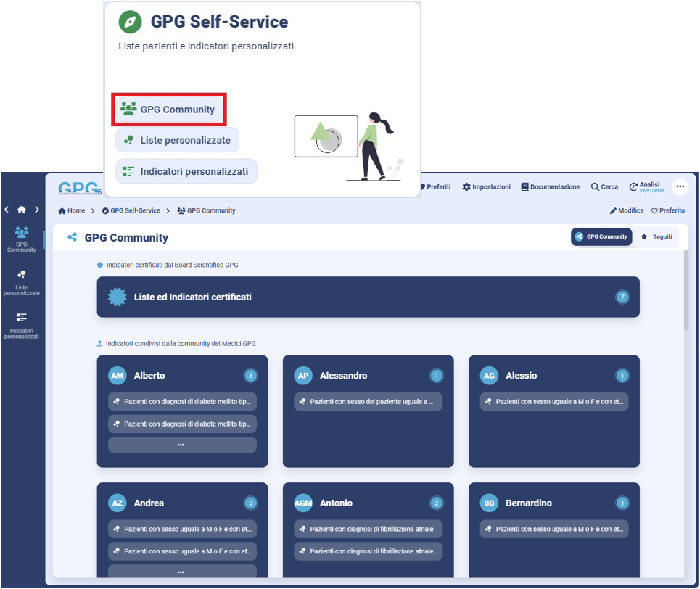Open GPG Community in sidebar
This screenshot has width=700, height=589.
pos(21,239)
